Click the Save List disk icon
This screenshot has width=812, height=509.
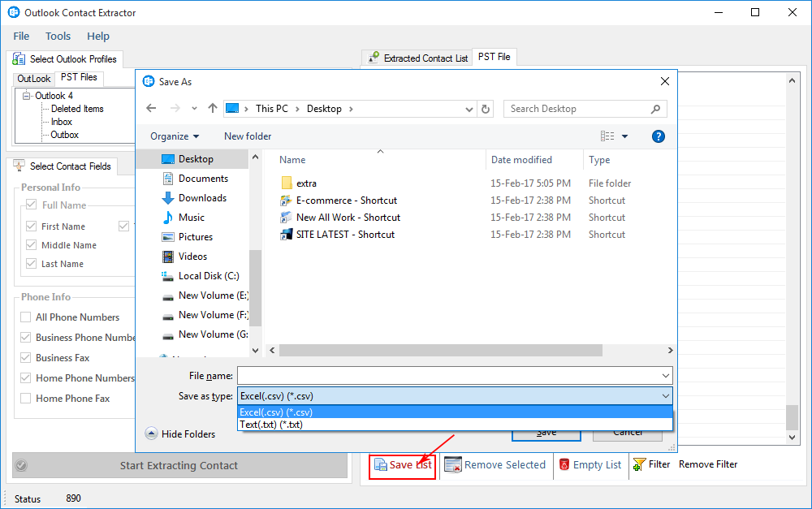coord(380,465)
